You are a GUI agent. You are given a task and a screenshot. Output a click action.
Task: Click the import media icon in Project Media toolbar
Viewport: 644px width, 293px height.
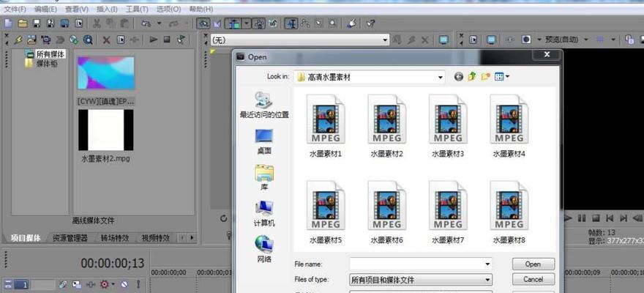click(x=32, y=40)
